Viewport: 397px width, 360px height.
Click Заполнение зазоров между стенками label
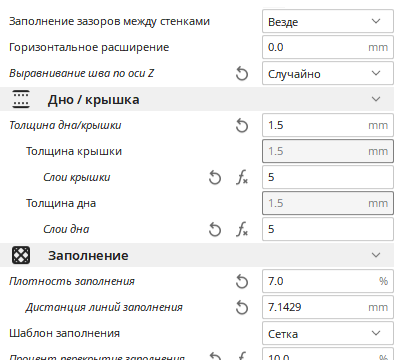coord(109,21)
